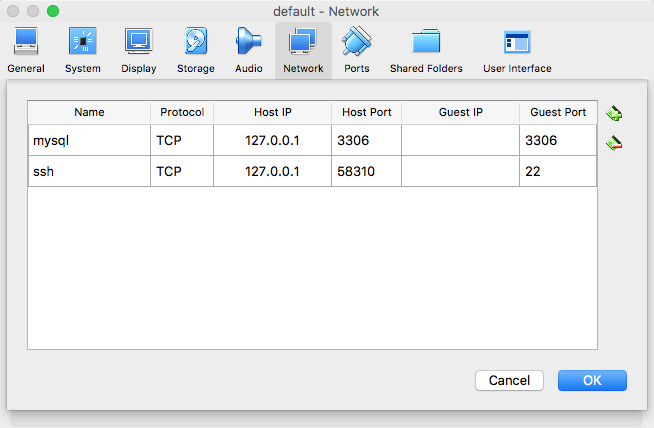Open the Shared Folders settings section
The width and height of the screenshot is (654, 428).
coord(426,50)
